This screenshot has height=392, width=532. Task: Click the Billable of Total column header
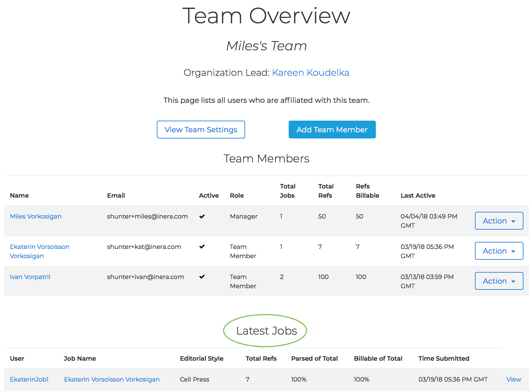point(378,359)
